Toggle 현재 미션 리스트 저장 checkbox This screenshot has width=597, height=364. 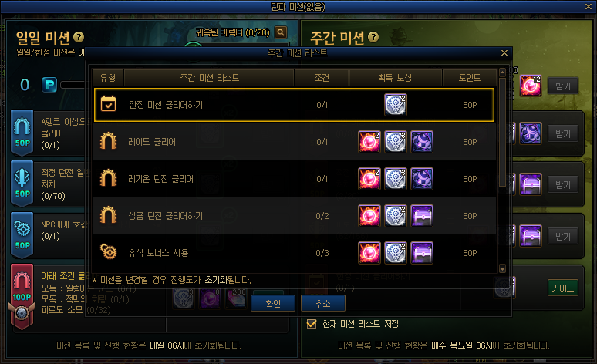(312, 324)
